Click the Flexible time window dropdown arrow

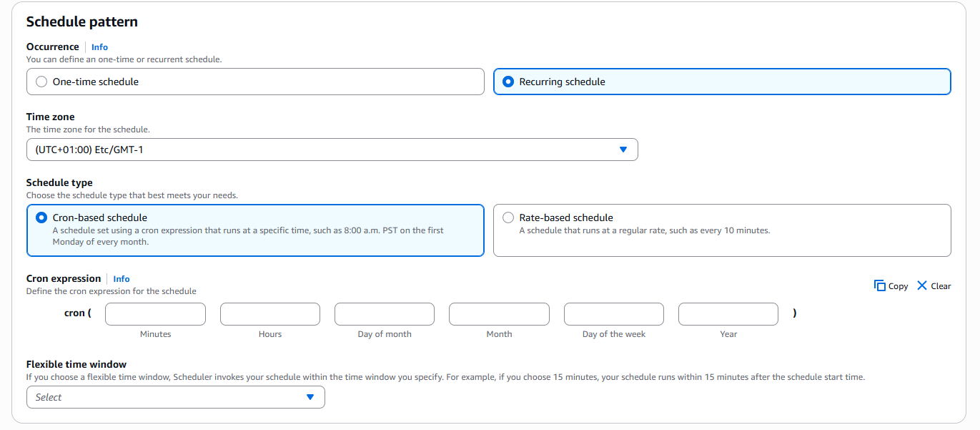click(x=310, y=397)
